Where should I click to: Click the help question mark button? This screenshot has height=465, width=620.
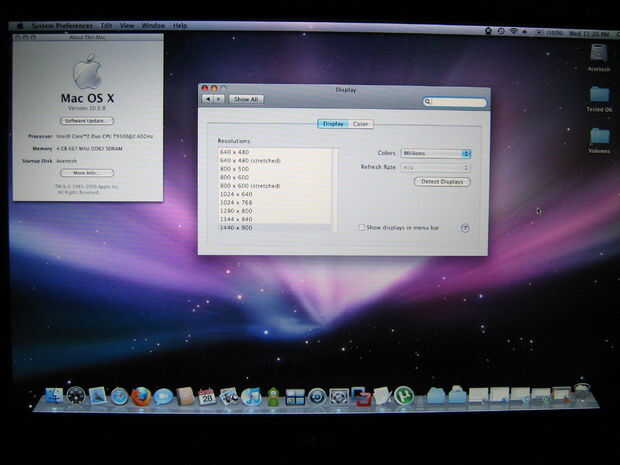tap(465, 228)
